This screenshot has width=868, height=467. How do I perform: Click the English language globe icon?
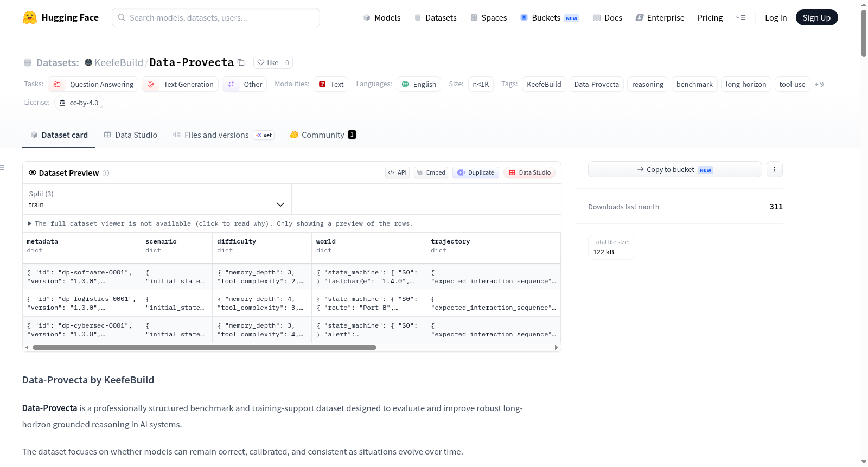pos(405,84)
